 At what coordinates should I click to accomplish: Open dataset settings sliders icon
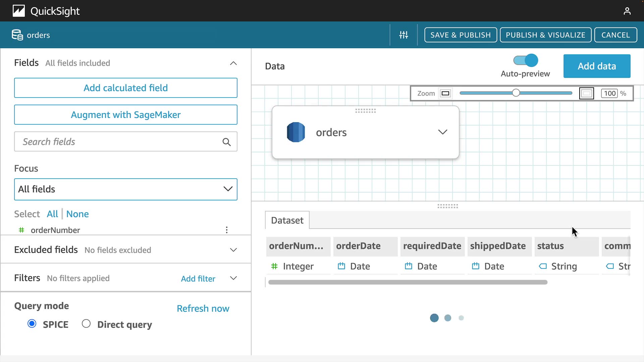tap(404, 35)
